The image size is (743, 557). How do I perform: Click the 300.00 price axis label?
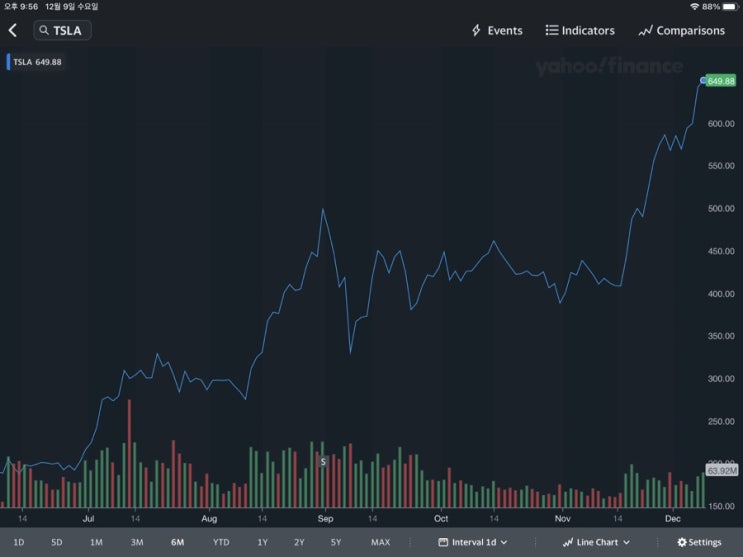click(721, 378)
